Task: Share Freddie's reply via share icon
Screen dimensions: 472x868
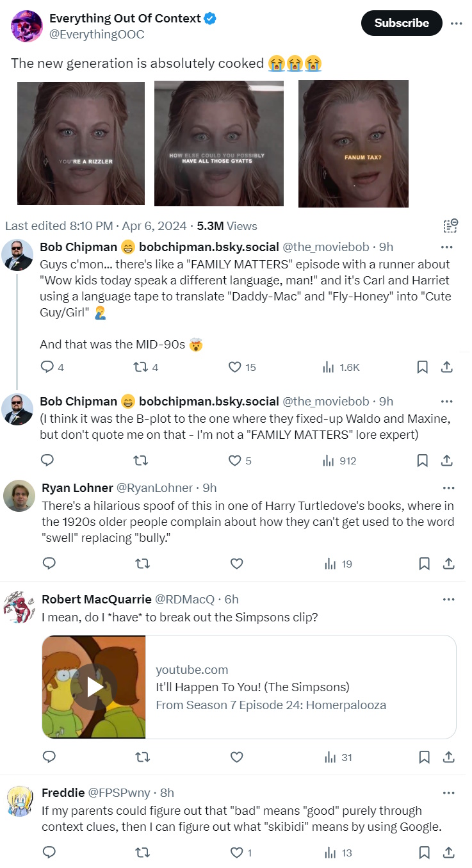Action: [x=449, y=852]
